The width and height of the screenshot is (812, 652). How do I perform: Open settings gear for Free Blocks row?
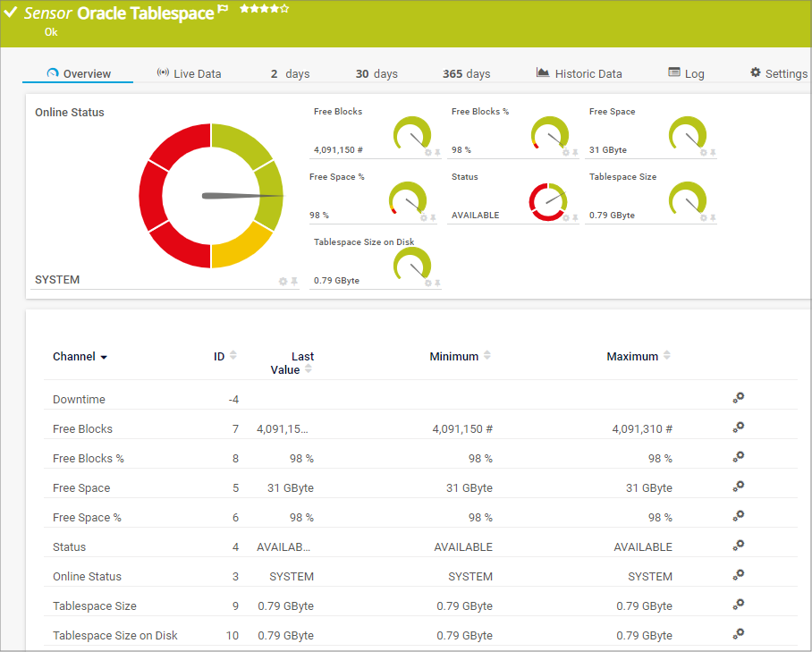[x=738, y=428]
